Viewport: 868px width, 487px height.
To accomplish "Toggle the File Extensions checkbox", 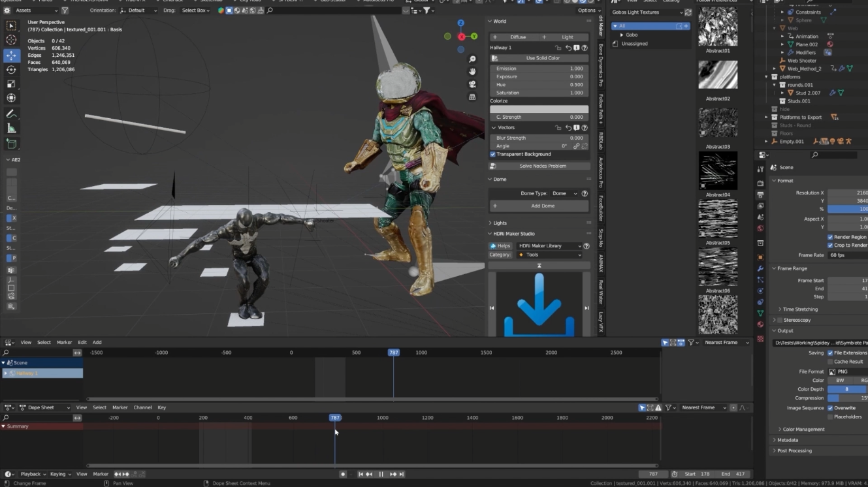I will pyautogui.click(x=830, y=353).
